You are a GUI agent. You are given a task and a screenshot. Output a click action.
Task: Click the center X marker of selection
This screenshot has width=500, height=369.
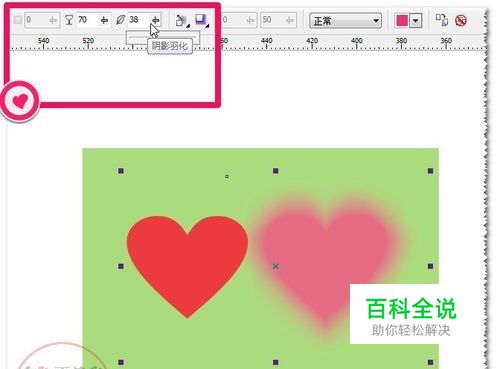coord(275,266)
